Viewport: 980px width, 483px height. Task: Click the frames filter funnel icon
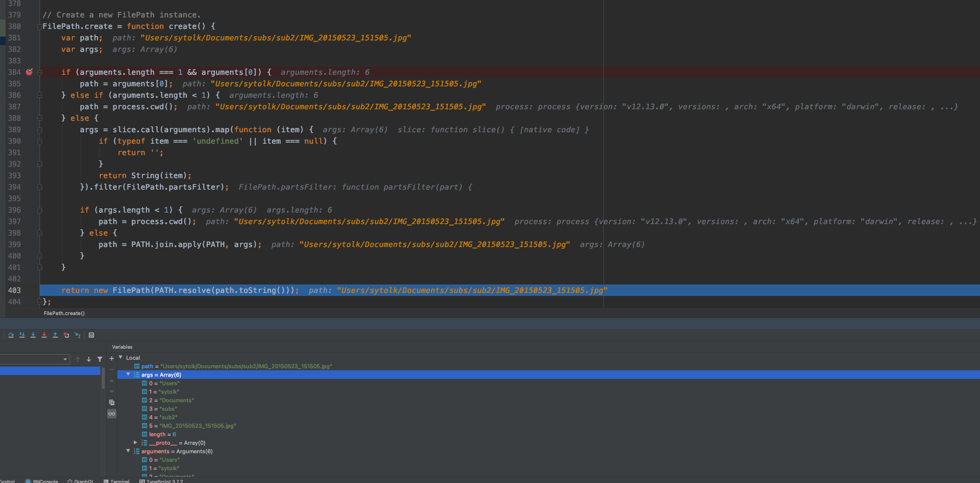[x=100, y=359]
